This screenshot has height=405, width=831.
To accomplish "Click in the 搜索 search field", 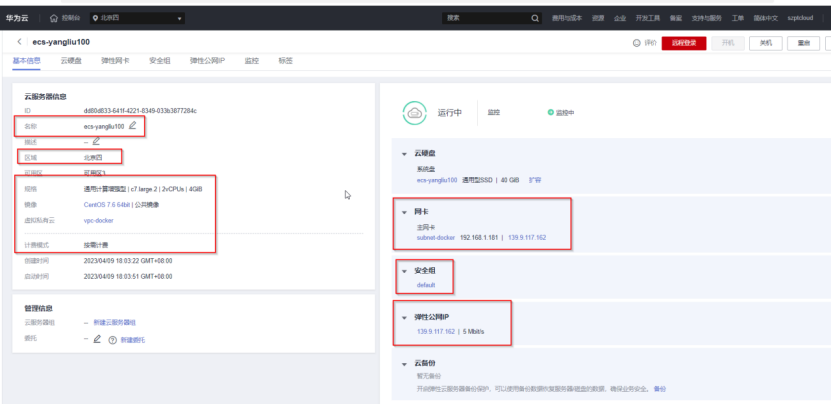I will point(485,18).
